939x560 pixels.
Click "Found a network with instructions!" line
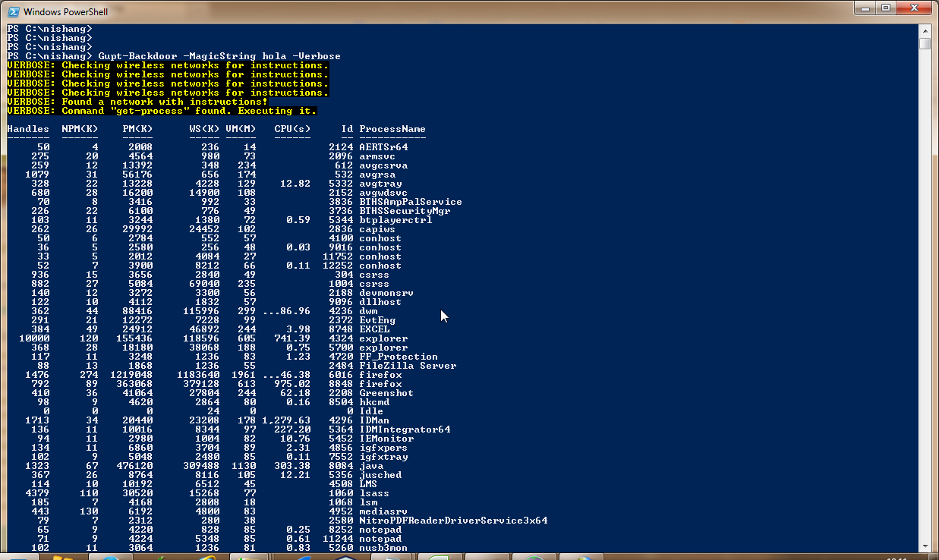click(x=164, y=102)
